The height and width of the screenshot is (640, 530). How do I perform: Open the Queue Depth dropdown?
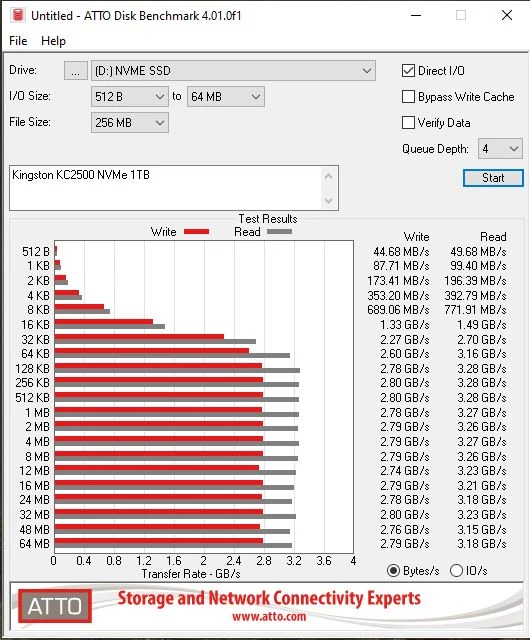coord(500,149)
